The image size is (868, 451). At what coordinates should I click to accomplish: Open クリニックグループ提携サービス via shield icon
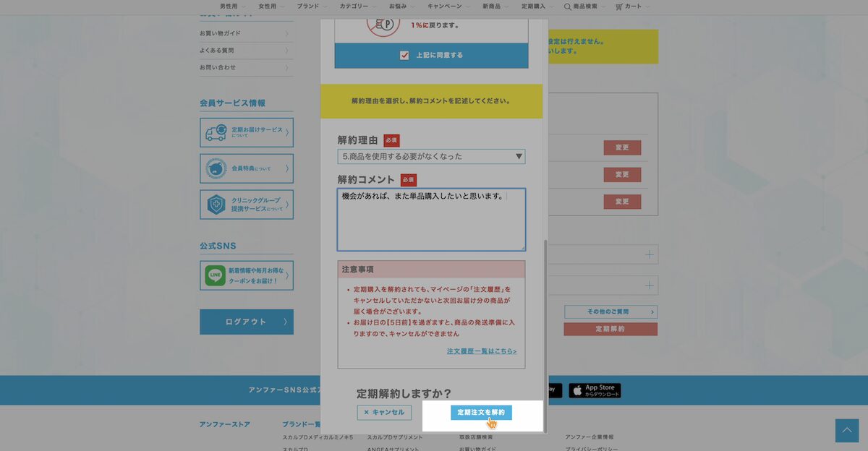coord(217,205)
